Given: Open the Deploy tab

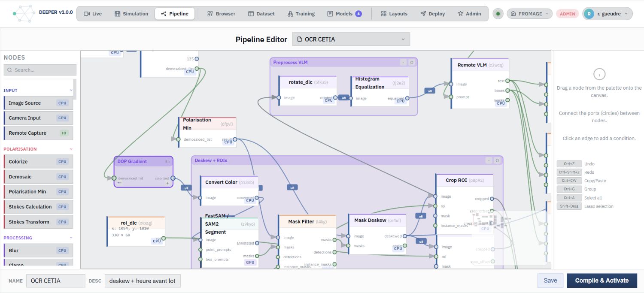Looking at the screenshot, I should [x=432, y=14].
